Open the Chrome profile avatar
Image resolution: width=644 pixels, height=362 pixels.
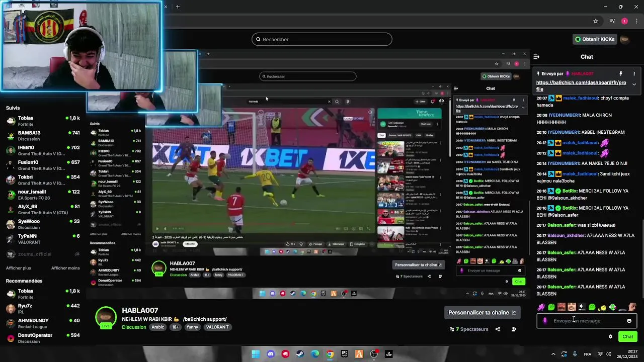point(624,21)
